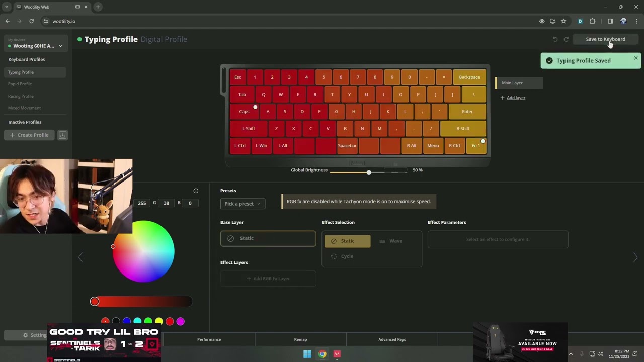Open the browser side panel
Screen dimensions: 644x362
[610, 21]
